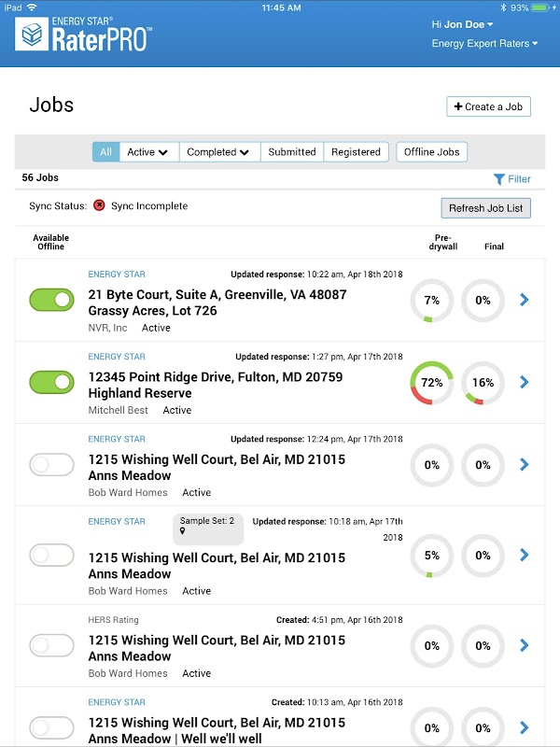
Task: Click the Highland Reserve text
Action: pos(140,393)
